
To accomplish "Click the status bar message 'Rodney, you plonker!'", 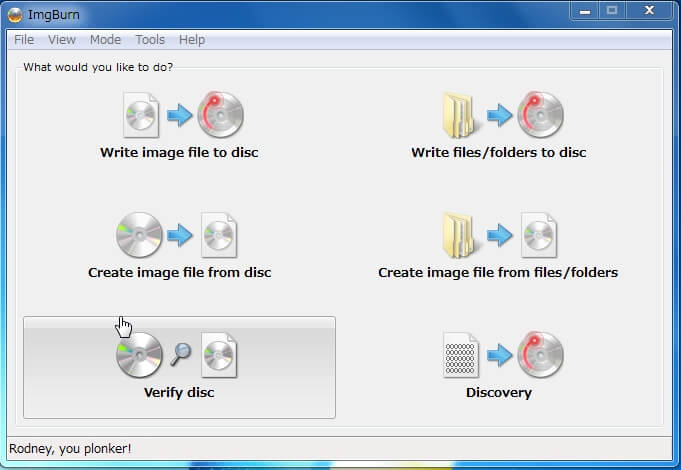I will 69,448.
